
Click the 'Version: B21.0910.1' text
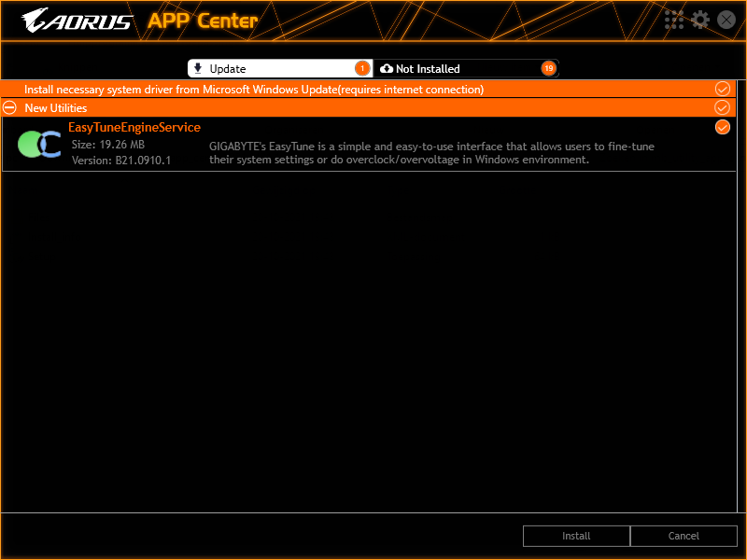coord(121,161)
